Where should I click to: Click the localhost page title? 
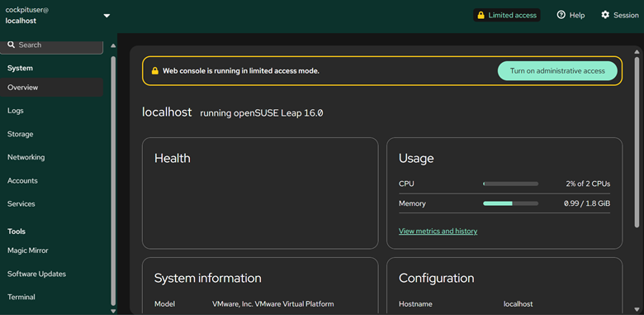[167, 112]
